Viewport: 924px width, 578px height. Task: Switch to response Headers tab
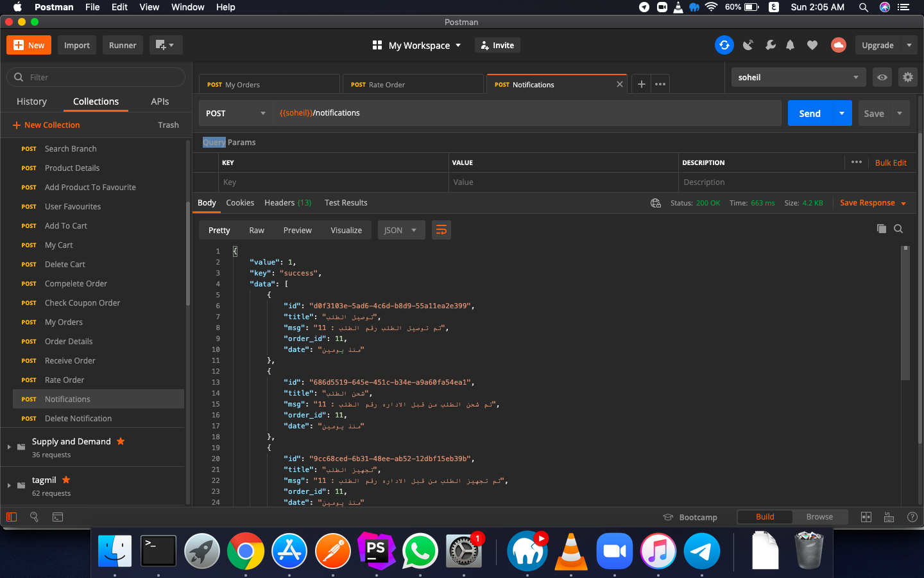(287, 202)
